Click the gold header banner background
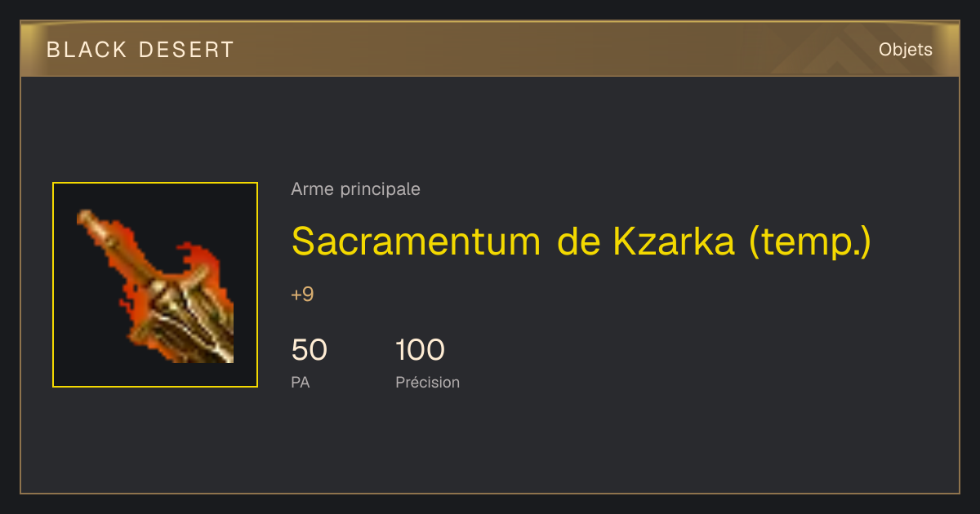The image size is (980, 514). (490, 50)
